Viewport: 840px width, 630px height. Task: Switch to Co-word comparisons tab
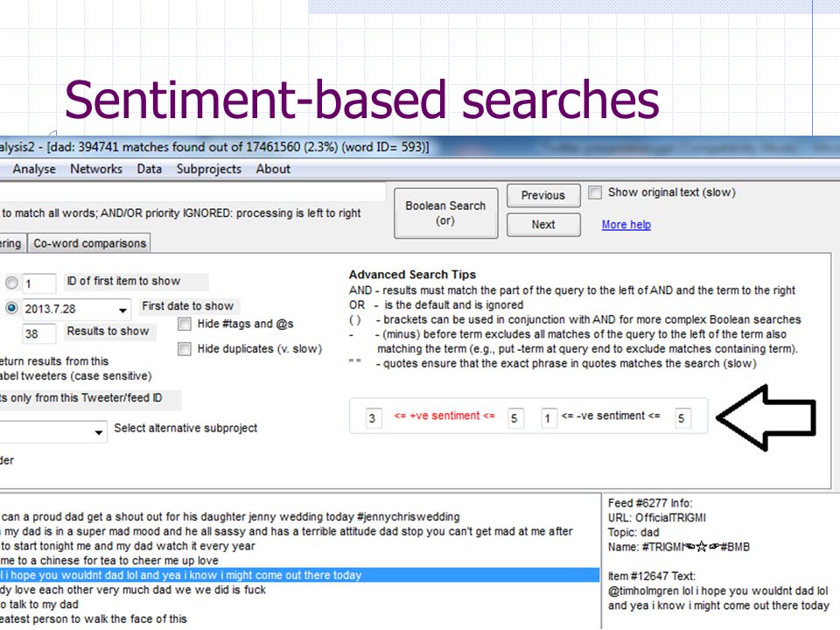click(89, 243)
